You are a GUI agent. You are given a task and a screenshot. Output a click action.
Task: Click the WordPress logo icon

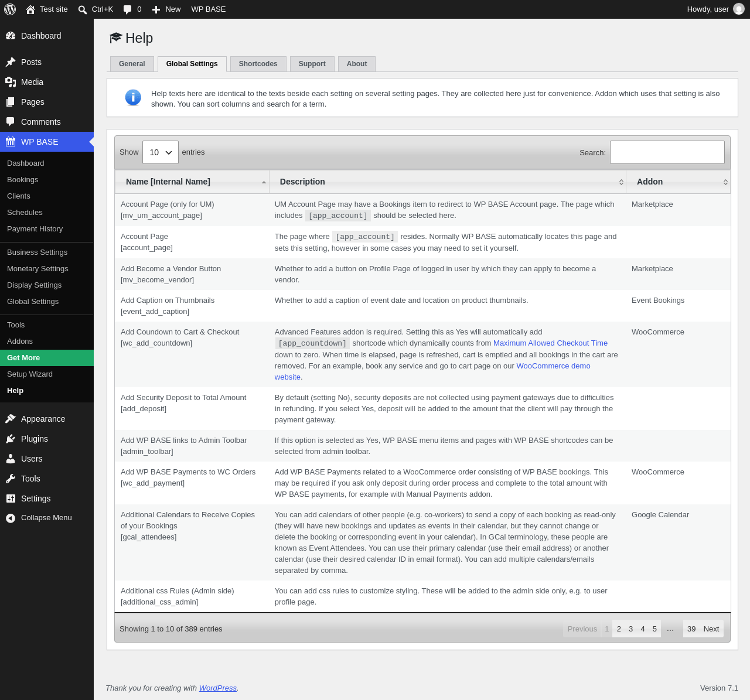coord(10,9)
